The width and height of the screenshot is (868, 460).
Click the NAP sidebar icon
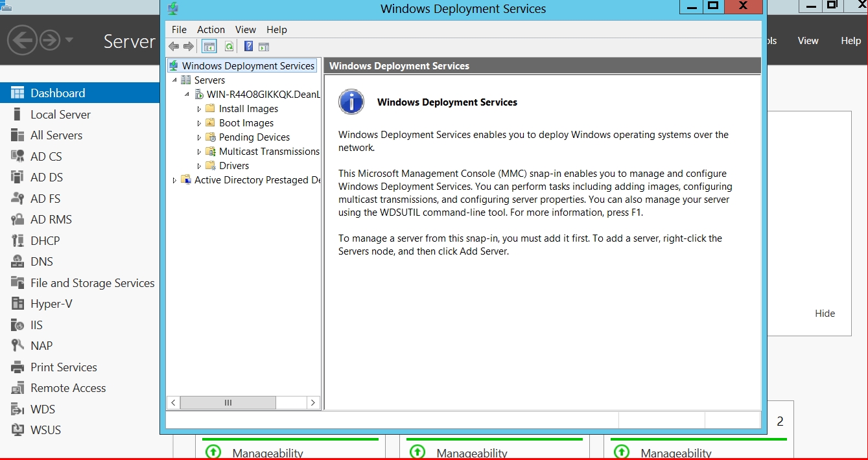[18, 346]
